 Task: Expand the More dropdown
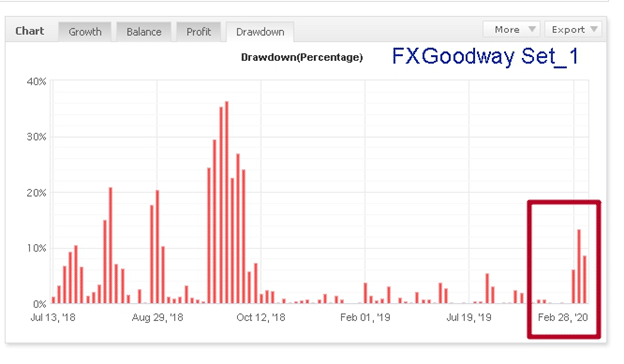point(511,29)
